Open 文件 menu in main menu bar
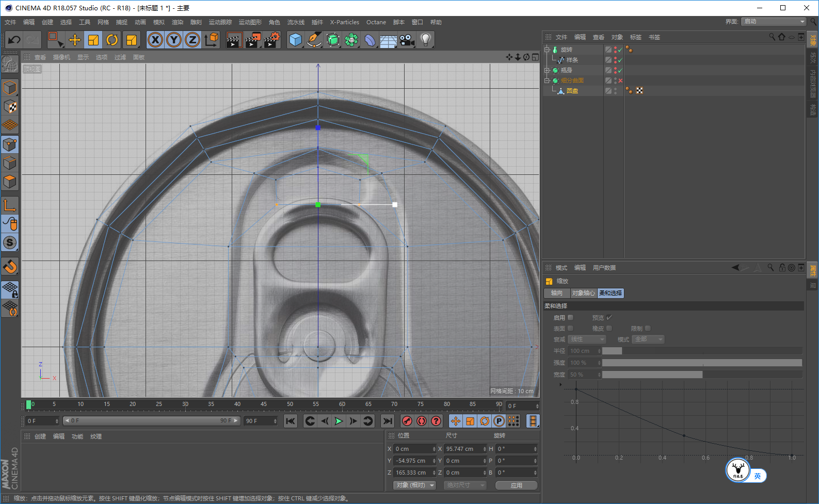819x504 pixels. (x=10, y=22)
